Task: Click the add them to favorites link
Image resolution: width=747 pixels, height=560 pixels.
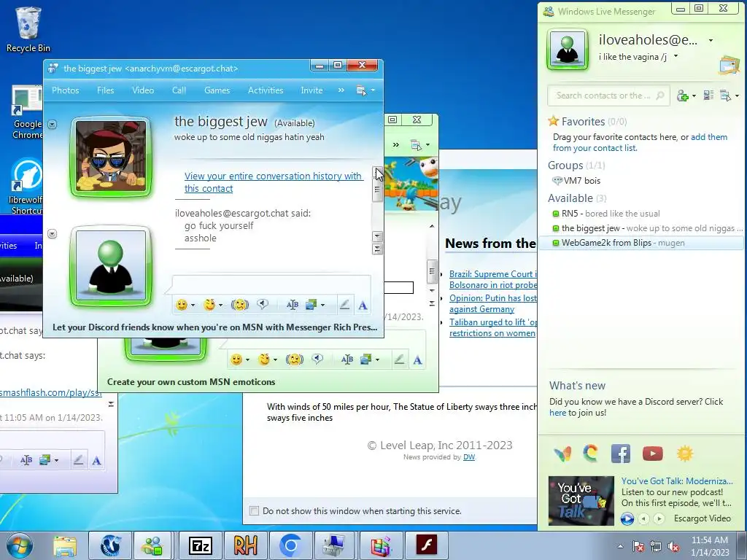Action: pyautogui.click(x=709, y=136)
